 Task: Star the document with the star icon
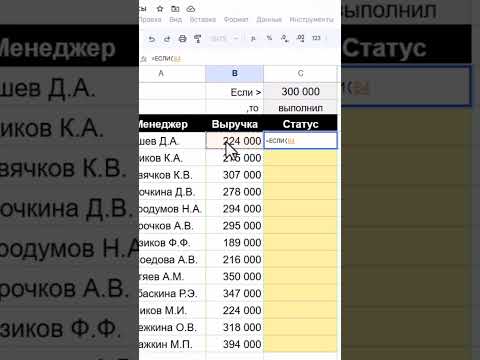click(x=160, y=9)
